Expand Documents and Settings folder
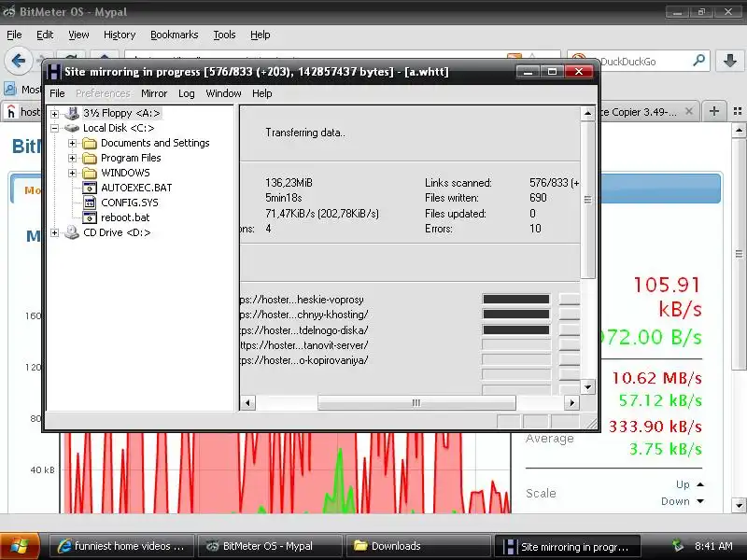The width and height of the screenshot is (747, 560). click(73, 143)
